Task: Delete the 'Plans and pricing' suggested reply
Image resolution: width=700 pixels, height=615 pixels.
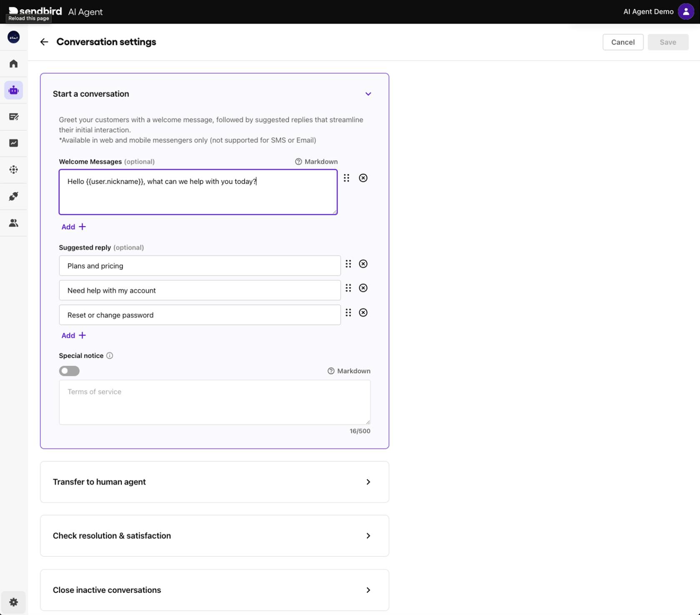Action: (x=363, y=264)
